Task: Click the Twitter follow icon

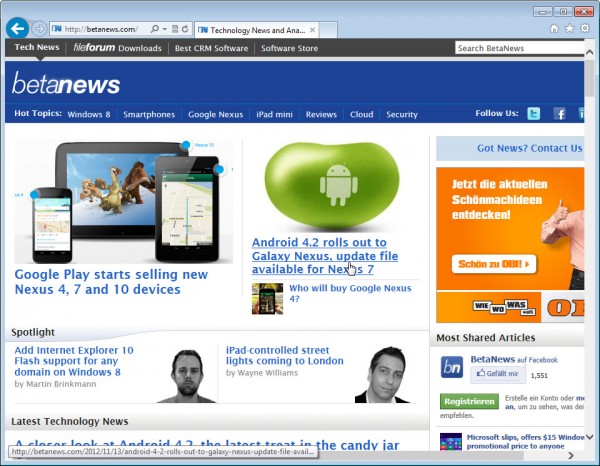Action: [x=533, y=114]
